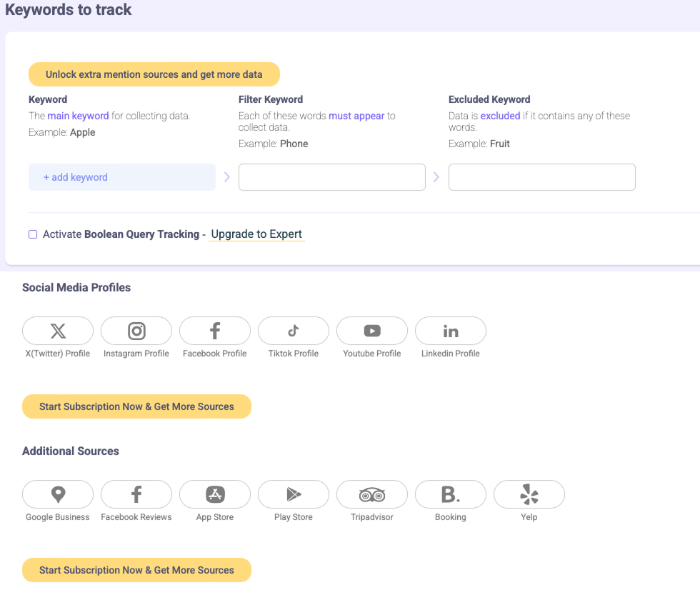This screenshot has width=700, height=590.
Task: Select the Youtube Profile source
Action: click(x=371, y=331)
